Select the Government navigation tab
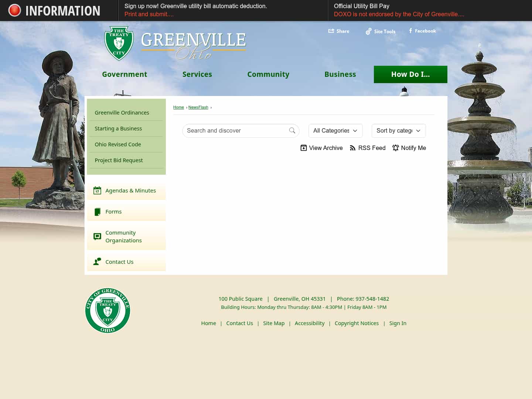 (125, 74)
